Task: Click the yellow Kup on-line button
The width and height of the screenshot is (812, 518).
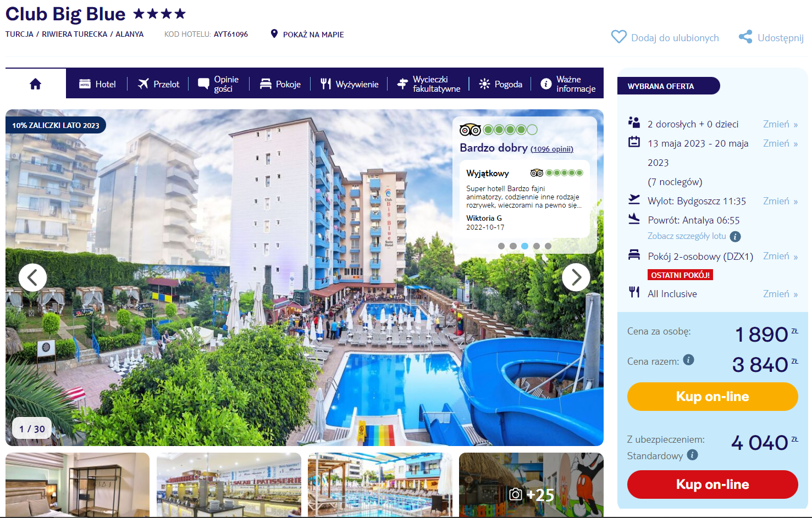Action: [712, 397]
